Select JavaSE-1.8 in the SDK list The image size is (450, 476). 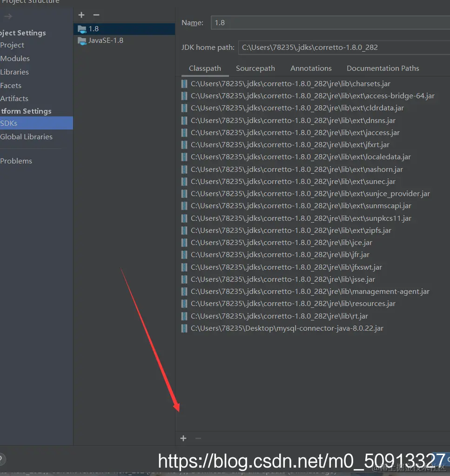click(x=124, y=41)
